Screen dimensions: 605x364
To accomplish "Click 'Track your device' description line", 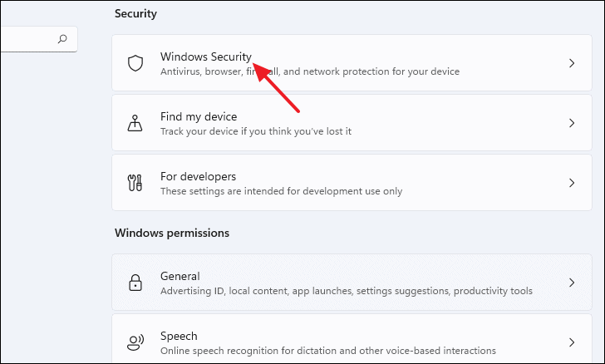I will click(x=256, y=131).
